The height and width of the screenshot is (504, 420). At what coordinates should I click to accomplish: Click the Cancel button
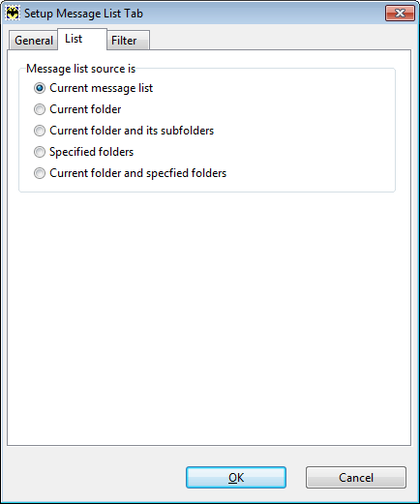(x=356, y=477)
